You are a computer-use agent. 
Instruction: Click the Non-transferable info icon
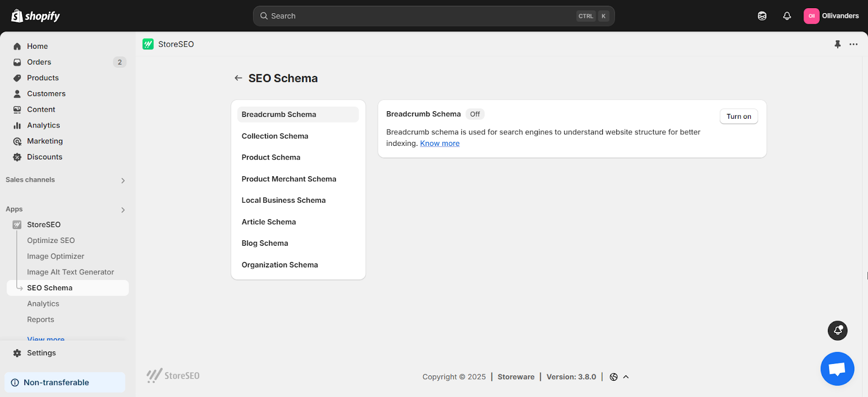pos(15,382)
